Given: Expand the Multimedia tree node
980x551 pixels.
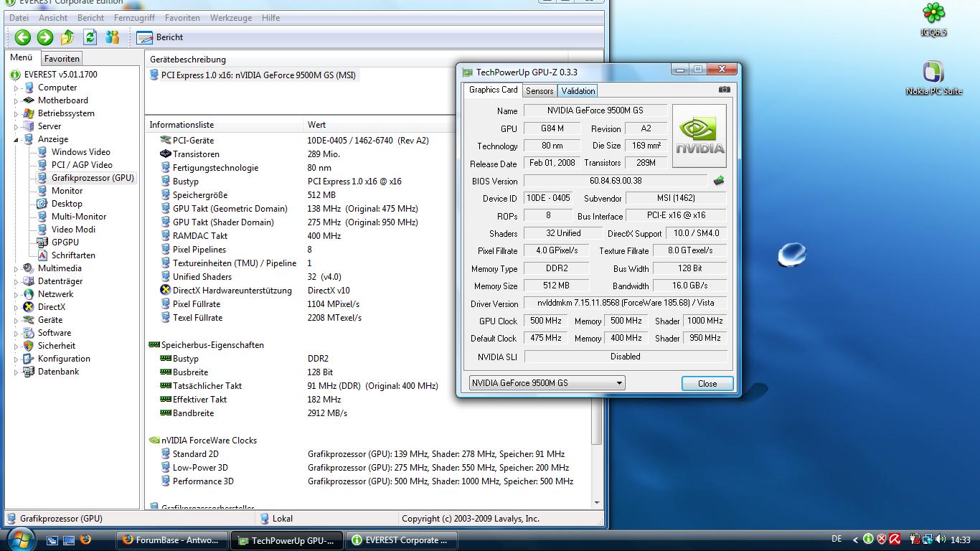Looking at the screenshot, I should pos(17,269).
